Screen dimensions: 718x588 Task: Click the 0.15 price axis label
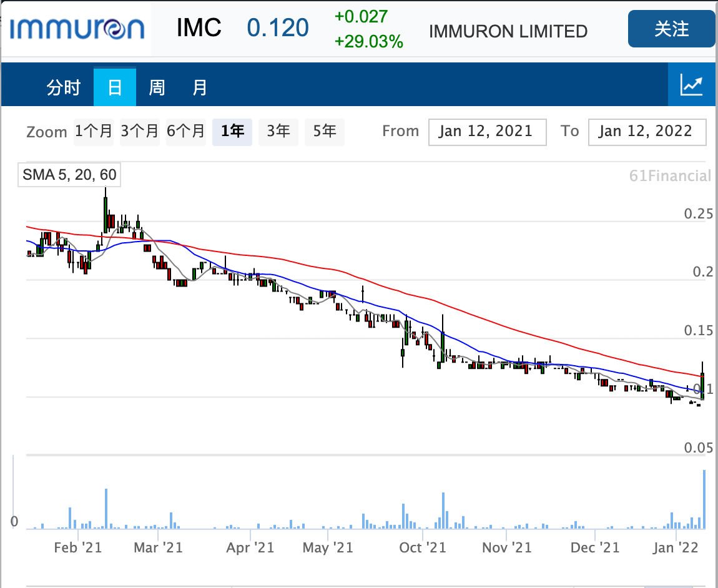(698, 330)
